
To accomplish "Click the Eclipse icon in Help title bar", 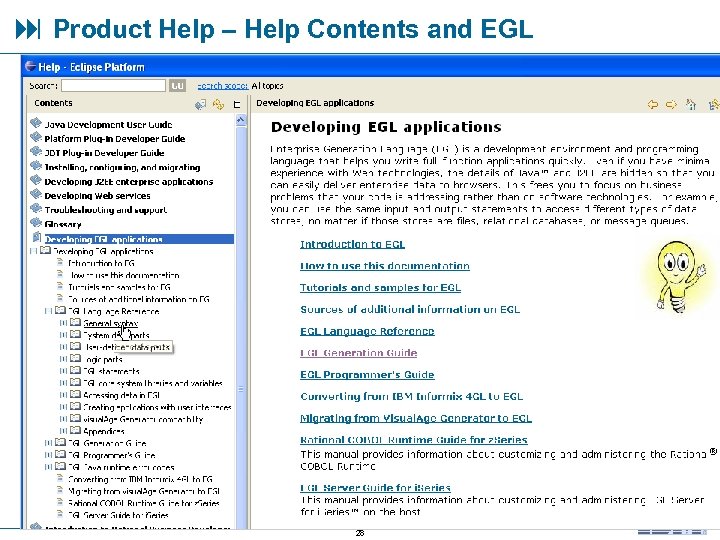I will (x=30, y=66).
